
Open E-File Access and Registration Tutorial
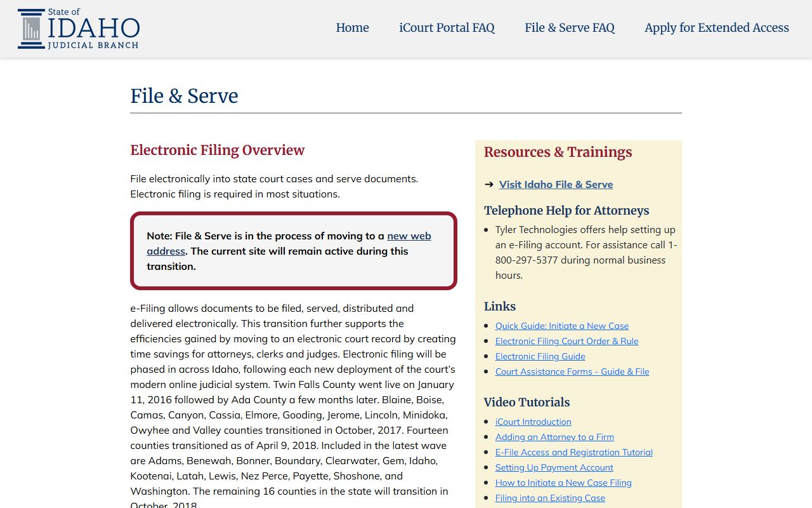tap(573, 452)
